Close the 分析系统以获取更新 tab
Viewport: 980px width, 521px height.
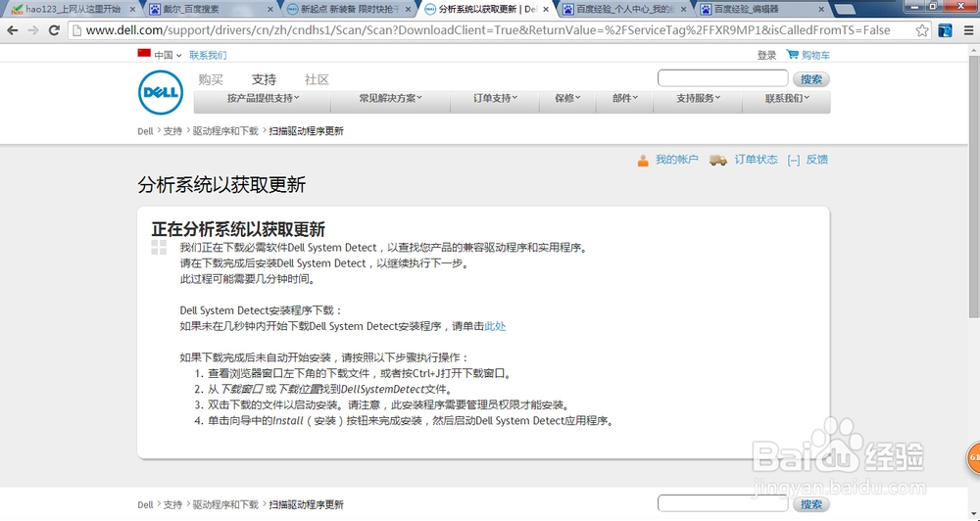pyautogui.click(x=546, y=10)
